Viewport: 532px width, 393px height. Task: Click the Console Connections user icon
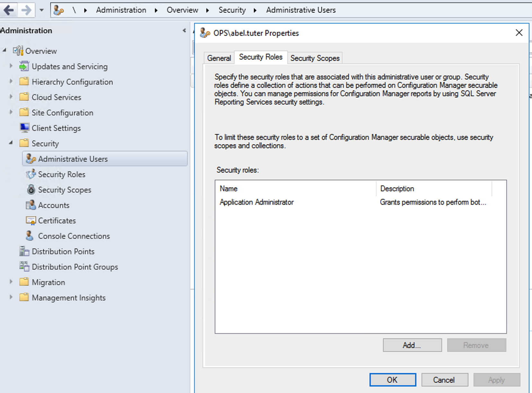point(30,236)
